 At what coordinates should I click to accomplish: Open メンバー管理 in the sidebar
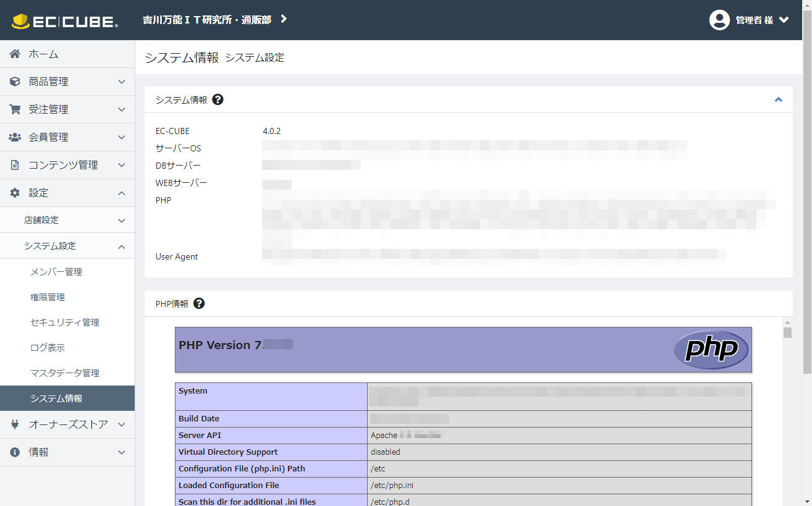click(56, 272)
